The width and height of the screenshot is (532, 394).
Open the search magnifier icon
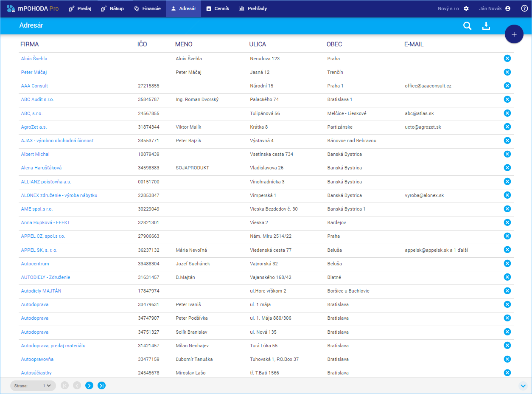[x=467, y=26]
